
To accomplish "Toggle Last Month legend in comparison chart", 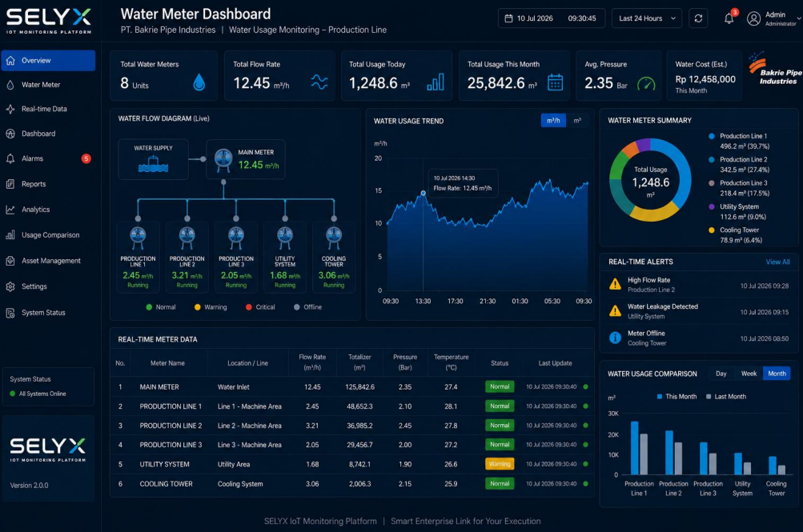I will click(x=726, y=397).
